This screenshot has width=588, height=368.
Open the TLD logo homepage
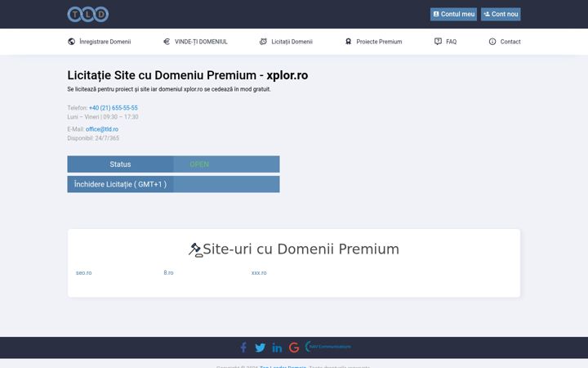(88, 14)
